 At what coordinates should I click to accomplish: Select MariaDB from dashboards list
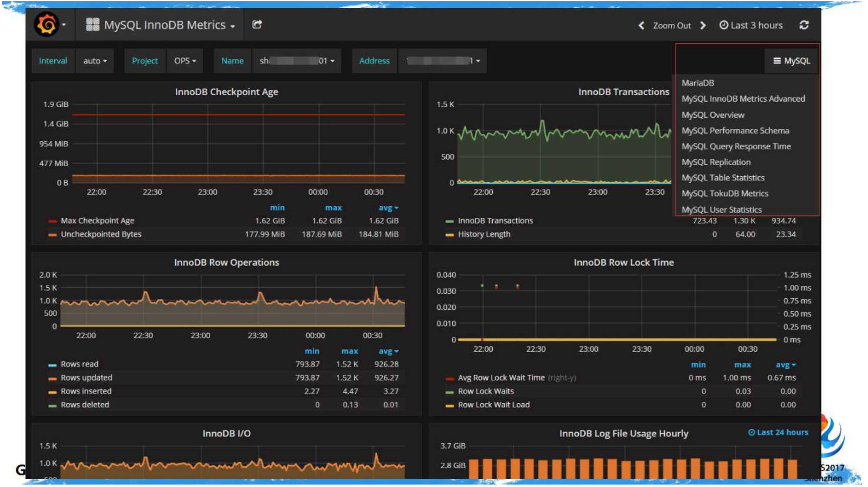[698, 83]
